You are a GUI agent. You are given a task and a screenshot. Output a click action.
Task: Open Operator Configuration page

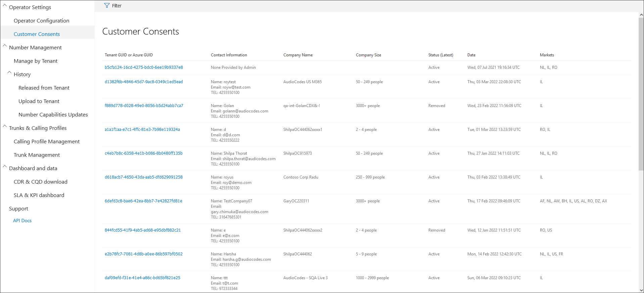[41, 20]
